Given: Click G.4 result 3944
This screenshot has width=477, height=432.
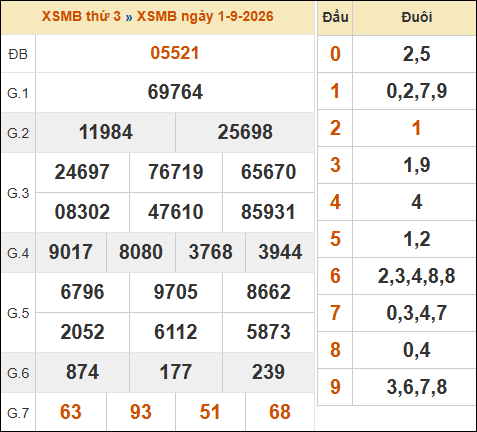Looking at the screenshot, I should (280, 252).
